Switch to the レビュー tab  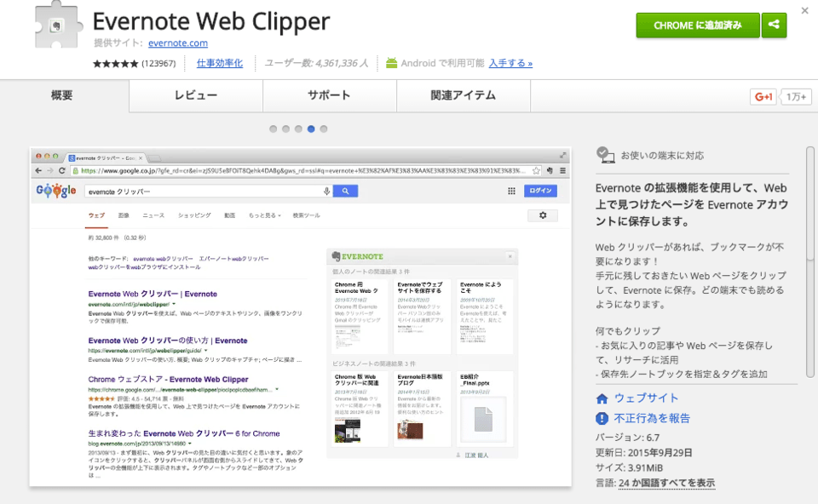196,95
